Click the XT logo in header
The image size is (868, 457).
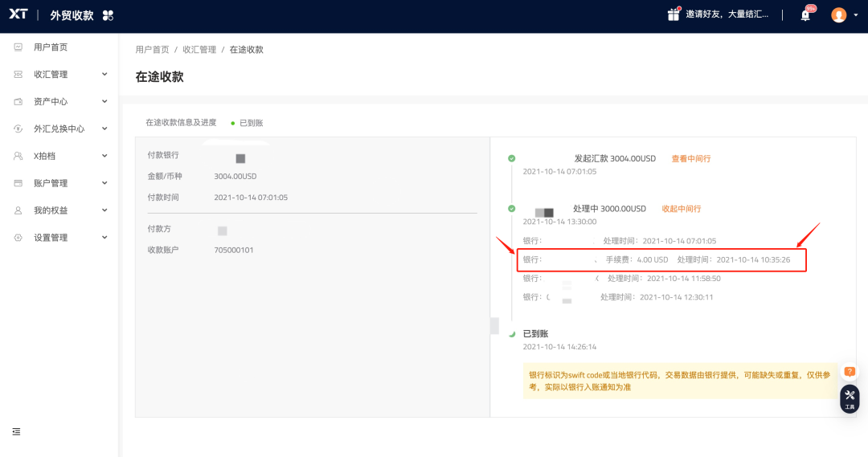pos(18,14)
